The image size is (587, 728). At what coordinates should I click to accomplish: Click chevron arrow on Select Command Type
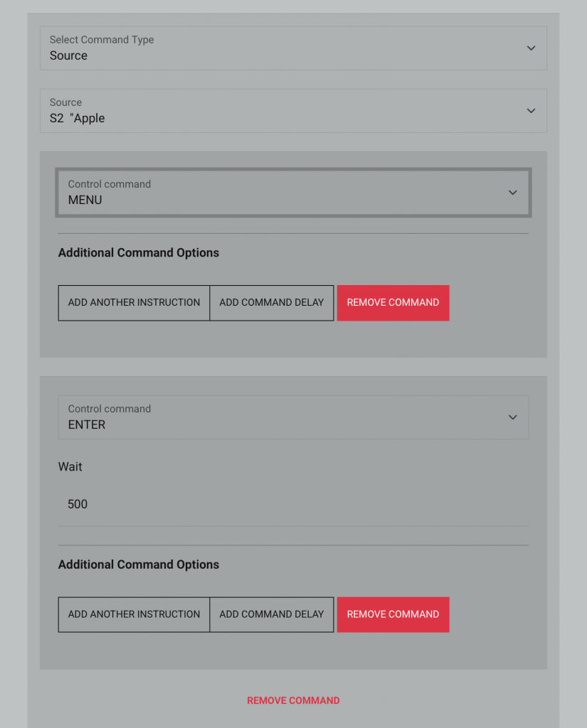coord(531,48)
